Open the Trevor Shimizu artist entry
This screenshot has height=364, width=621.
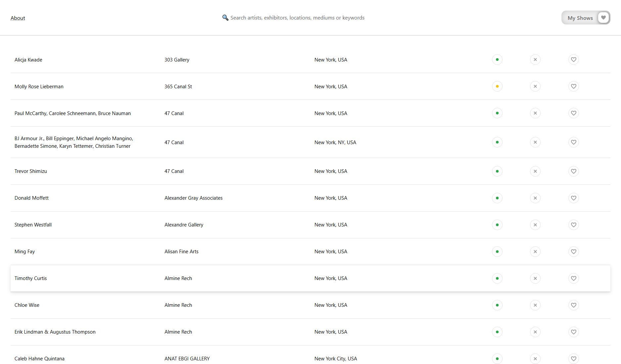tap(31, 171)
